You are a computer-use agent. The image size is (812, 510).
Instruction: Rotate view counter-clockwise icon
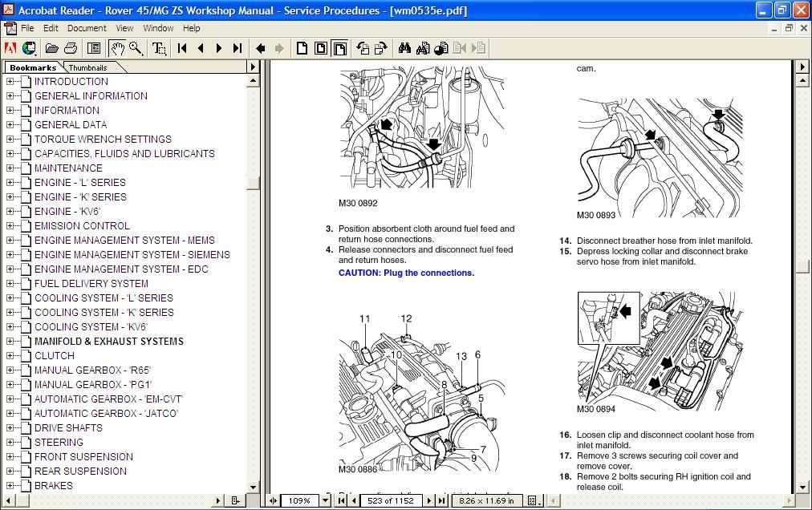(363, 49)
